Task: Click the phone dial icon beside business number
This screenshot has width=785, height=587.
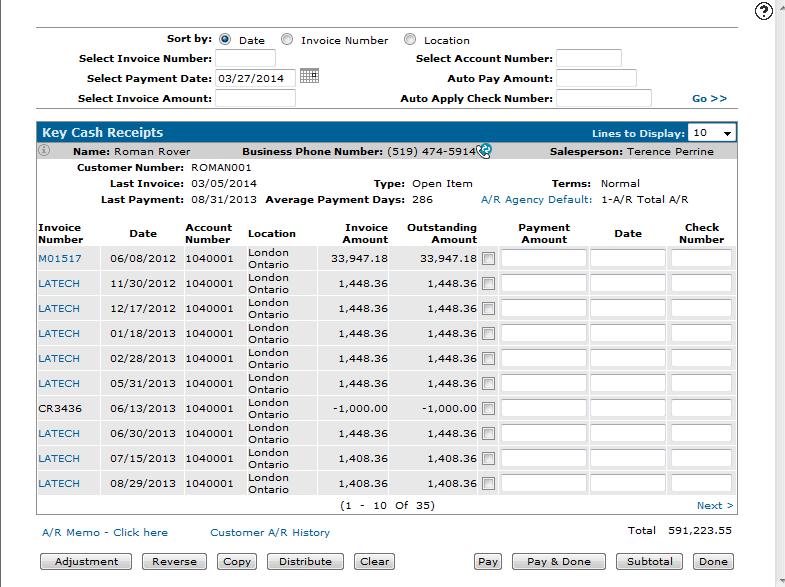Action: pyautogui.click(x=485, y=151)
